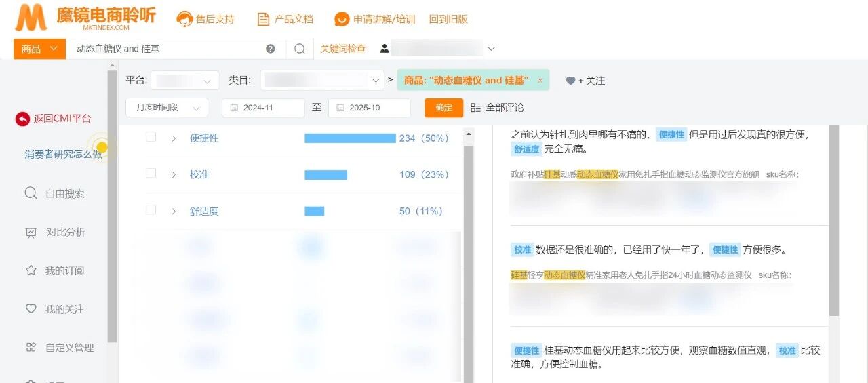This screenshot has height=383, width=868.
Task: Open 对比分析 in the sidebar
Action: click(65, 232)
